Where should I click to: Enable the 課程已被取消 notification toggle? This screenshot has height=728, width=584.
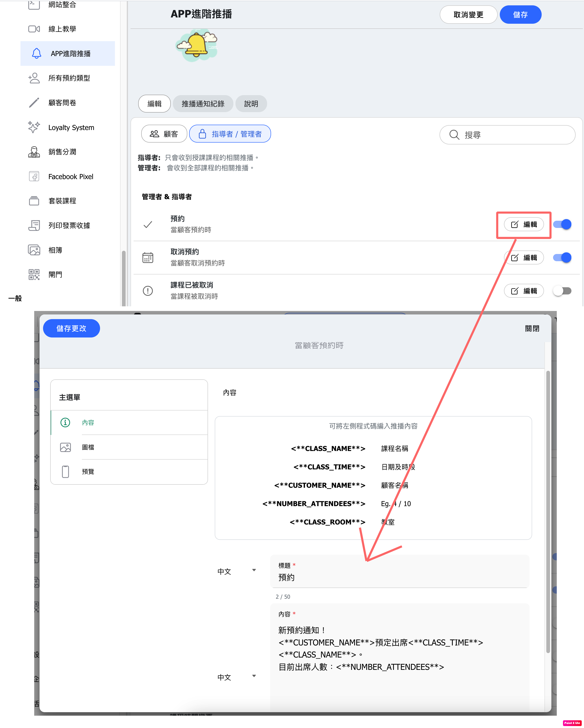coord(562,291)
